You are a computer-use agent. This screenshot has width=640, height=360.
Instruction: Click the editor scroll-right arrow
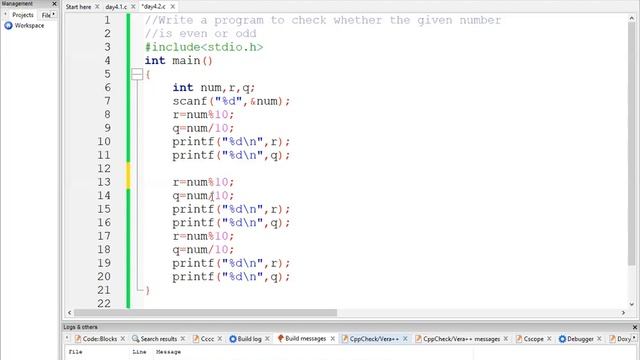(623, 313)
